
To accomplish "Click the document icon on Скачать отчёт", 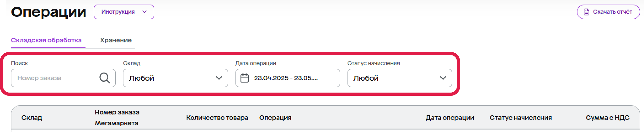I will pos(586,12).
